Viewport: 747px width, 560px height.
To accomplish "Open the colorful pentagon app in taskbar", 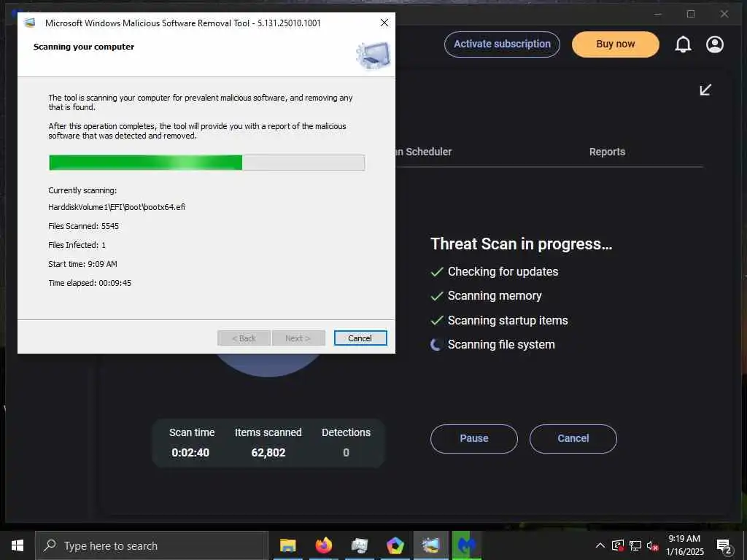I will pyautogui.click(x=395, y=545).
